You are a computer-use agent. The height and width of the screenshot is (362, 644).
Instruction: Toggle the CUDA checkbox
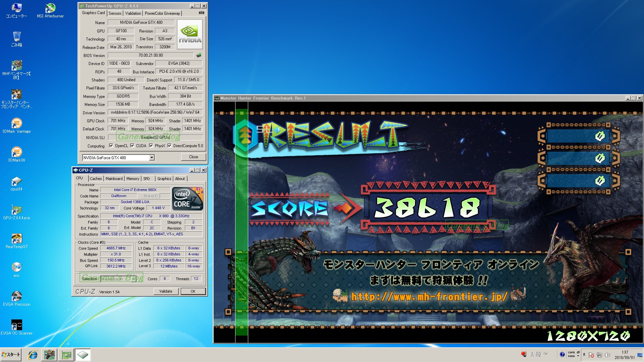pyautogui.click(x=132, y=145)
